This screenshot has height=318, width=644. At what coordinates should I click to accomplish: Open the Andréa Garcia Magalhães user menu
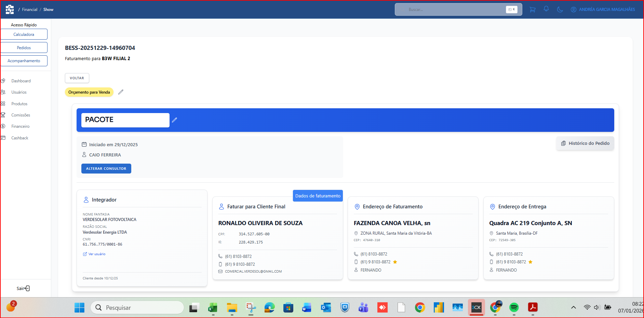tap(603, 10)
